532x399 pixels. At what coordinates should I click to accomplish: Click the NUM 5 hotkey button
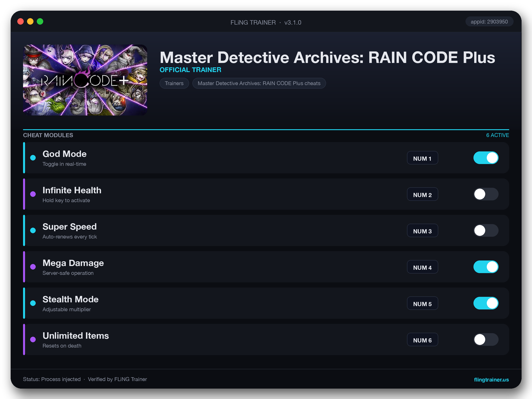pyautogui.click(x=422, y=303)
